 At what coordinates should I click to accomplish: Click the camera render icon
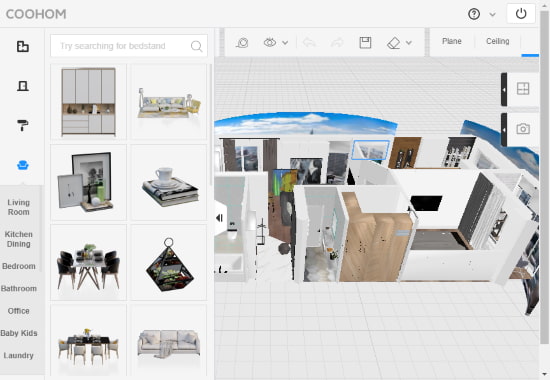coord(523,129)
